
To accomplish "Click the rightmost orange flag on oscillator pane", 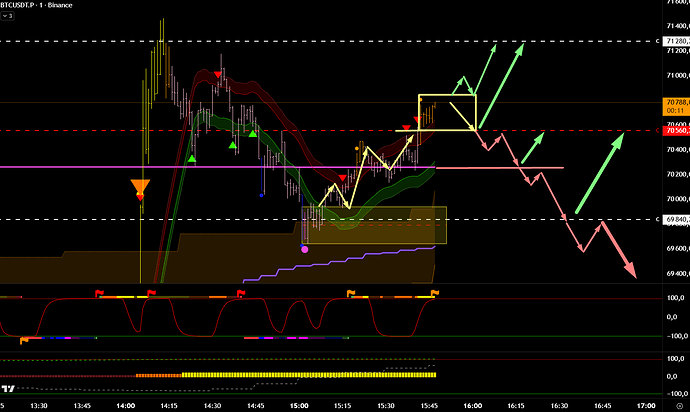I will tap(434, 292).
